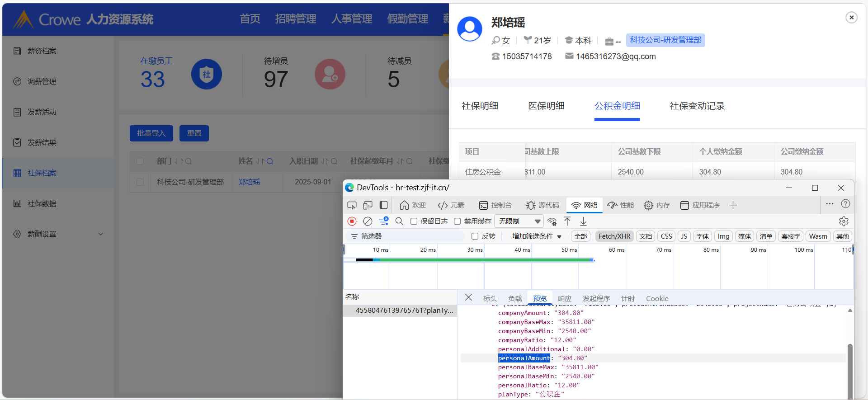This screenshot has height=400, width=868.
Task: Toggle the device emulation icon
Action: point(368,205)
